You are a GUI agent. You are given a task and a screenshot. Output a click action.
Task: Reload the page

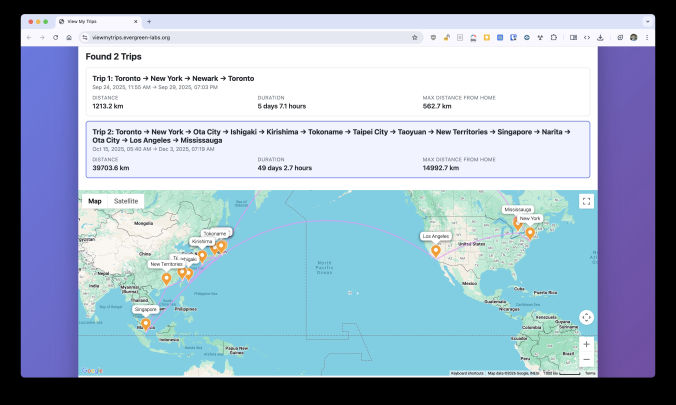55,37
